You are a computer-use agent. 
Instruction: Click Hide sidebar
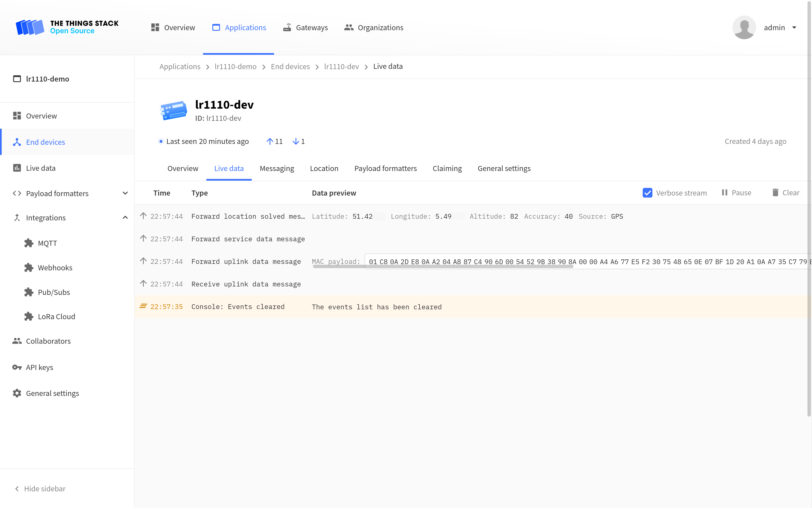40,488
